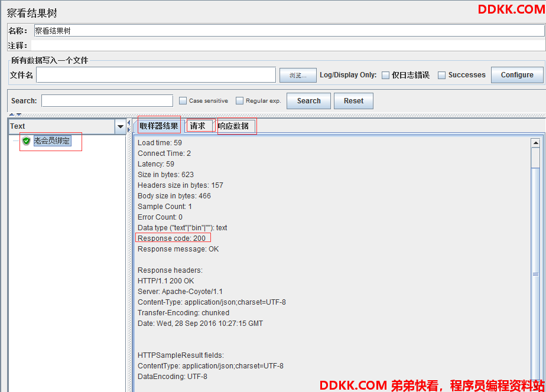Click the 'Response message: OK' line
The width and height of the screenshot is (546, 392).
click(178, 249)
